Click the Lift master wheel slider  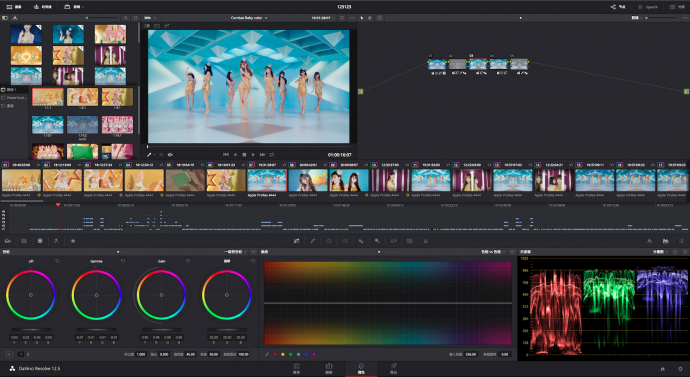(x=31, y=329)
